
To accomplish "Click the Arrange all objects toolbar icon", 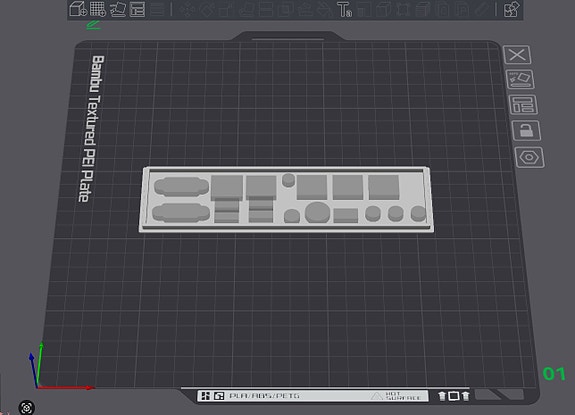I will 138,9.
